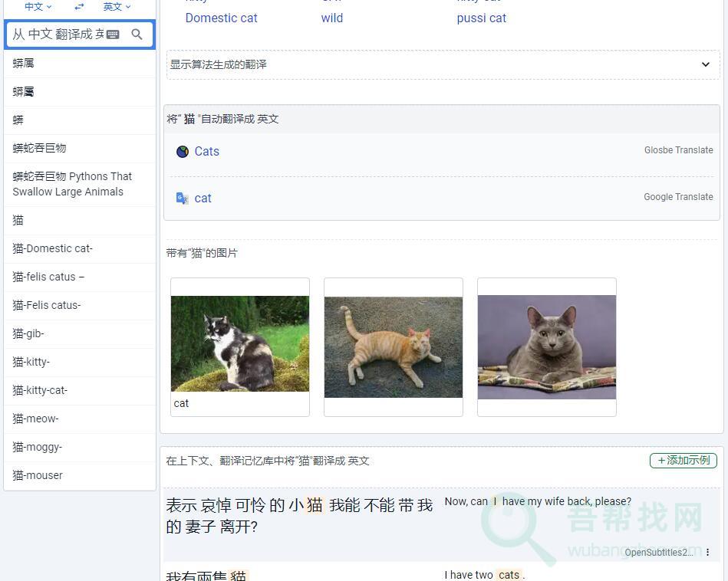This screenshot has width=728, height=581.
Task: Open the Cats translation link
Action: [x=207, y=152]
